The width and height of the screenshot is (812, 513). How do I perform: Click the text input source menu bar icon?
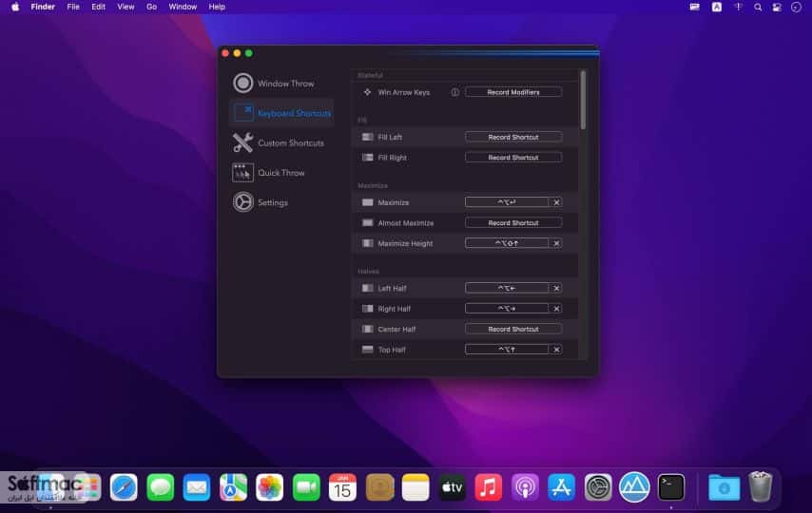pos(717,8)
